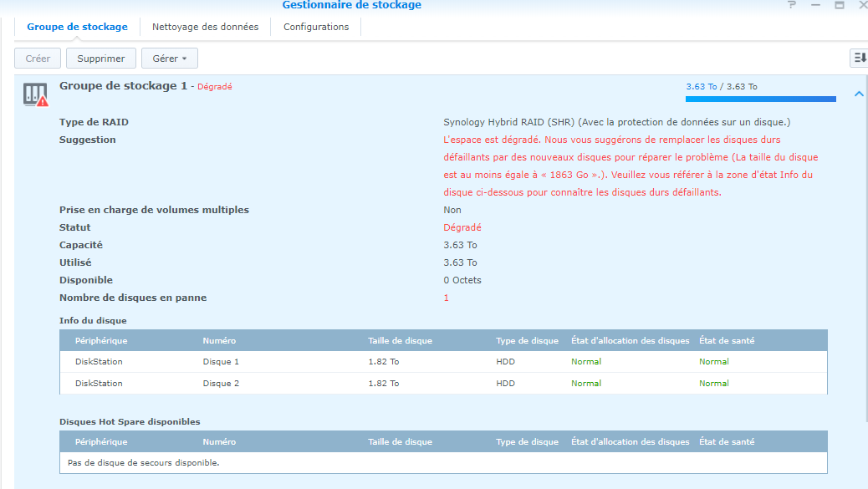The width and height of the screenshot is (868, 489).
Task: Open the help question mark icon
Action: click(x=792, y=5)
